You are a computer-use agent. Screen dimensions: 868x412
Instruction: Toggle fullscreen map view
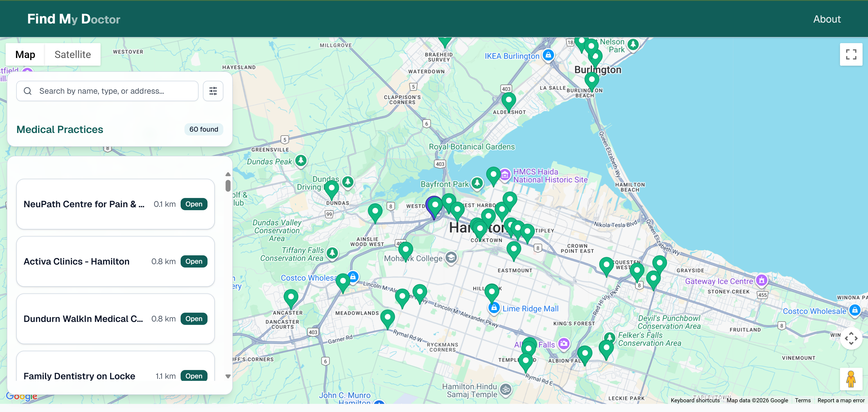[851, 54]
